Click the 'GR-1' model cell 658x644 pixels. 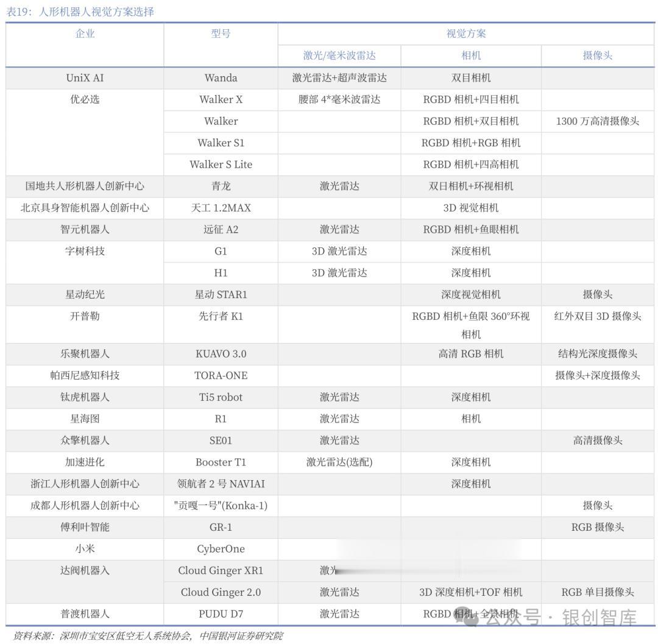coord(221,528)
